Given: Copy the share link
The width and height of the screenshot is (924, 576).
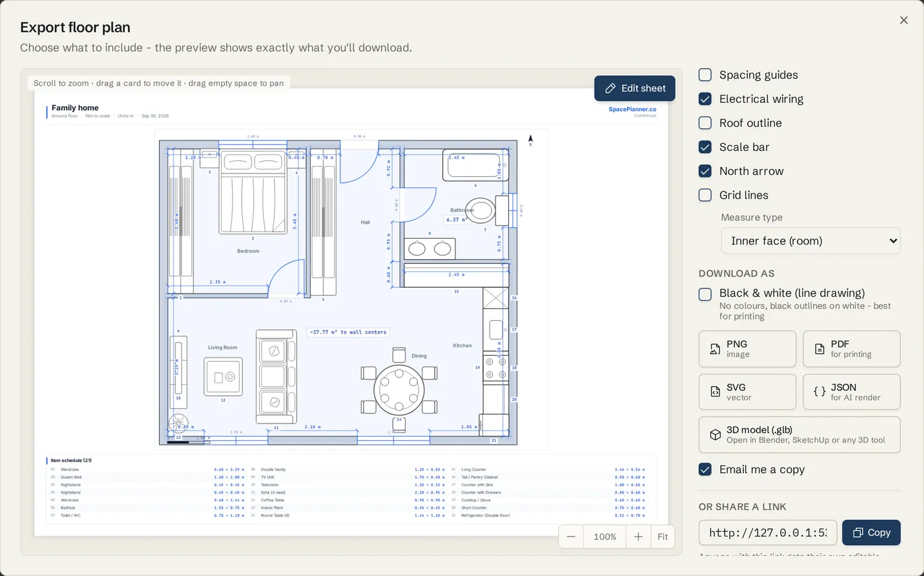Looking at the screenshot, I should pos(871,532).
